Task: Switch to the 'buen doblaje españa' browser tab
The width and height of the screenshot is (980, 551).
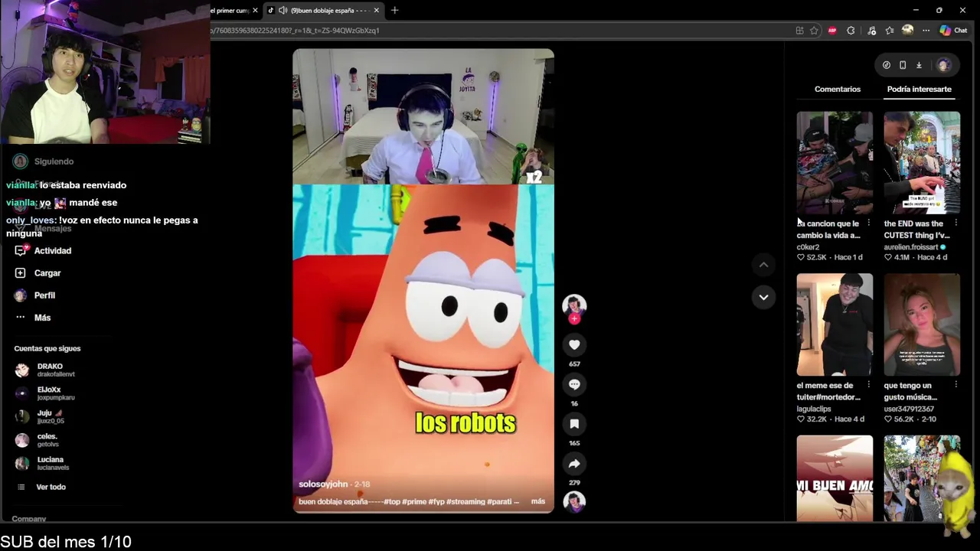Action: 322,10
